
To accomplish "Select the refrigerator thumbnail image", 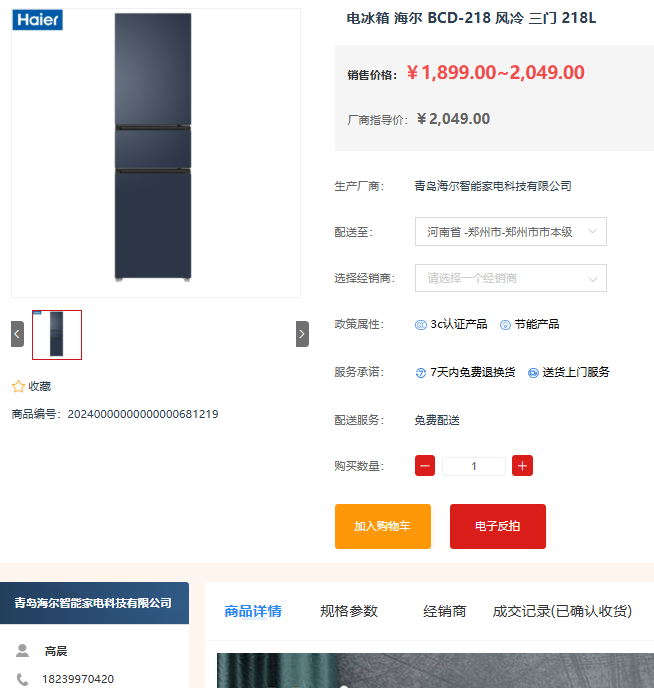I will click(57, 335).
